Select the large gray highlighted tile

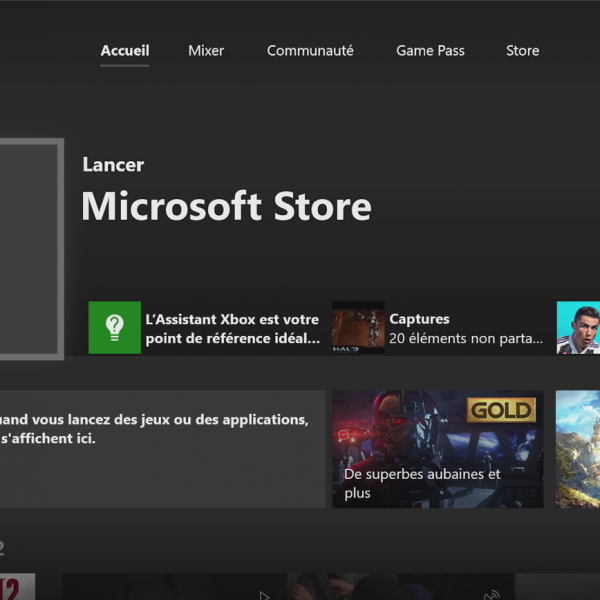(x=30, y=249)
